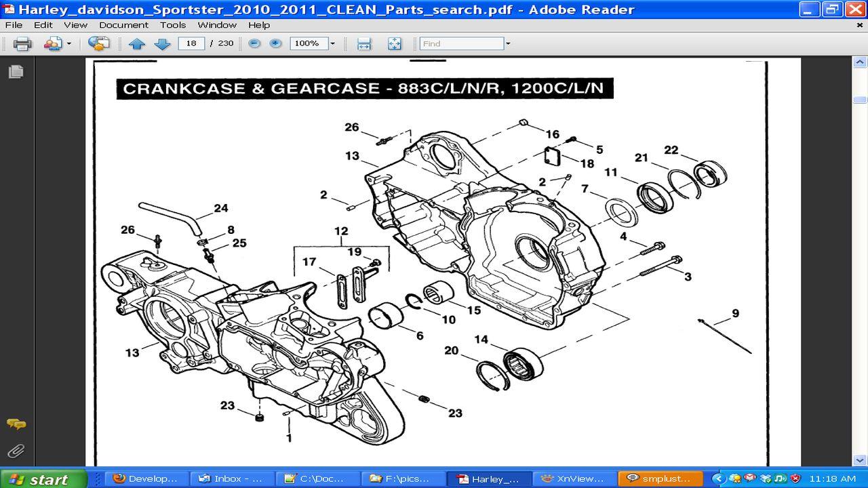Image resolution: width=868 pixels, height=488 pixels.
Task: Open the View menu
Action: coord(75,25)
